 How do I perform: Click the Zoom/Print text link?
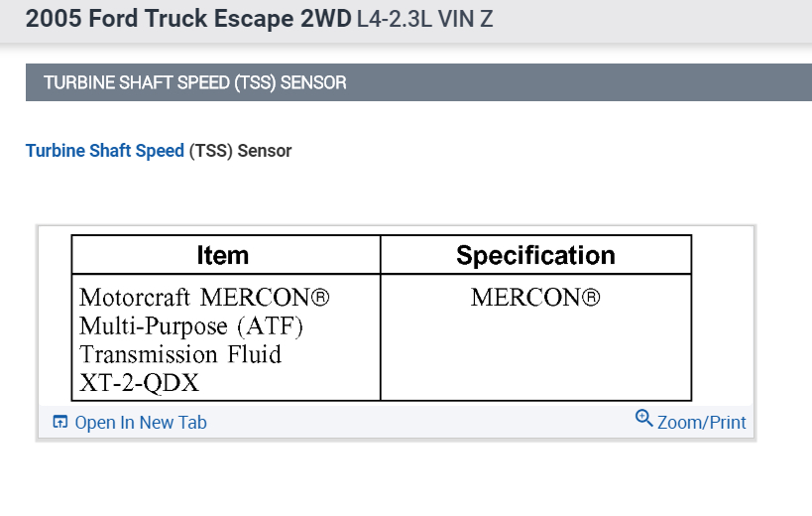pyautogui.click(x=701, y=423)
